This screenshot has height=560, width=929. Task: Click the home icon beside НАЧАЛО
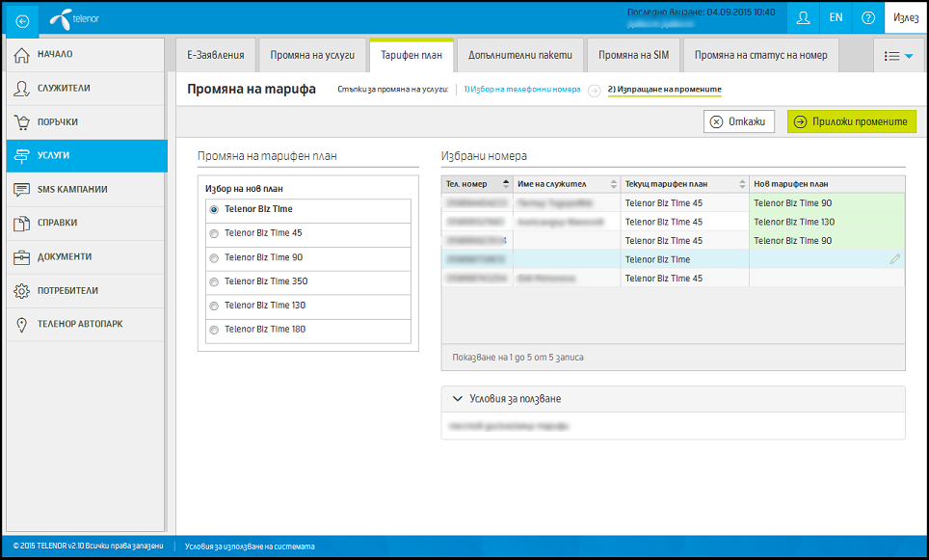pos(21,55)
